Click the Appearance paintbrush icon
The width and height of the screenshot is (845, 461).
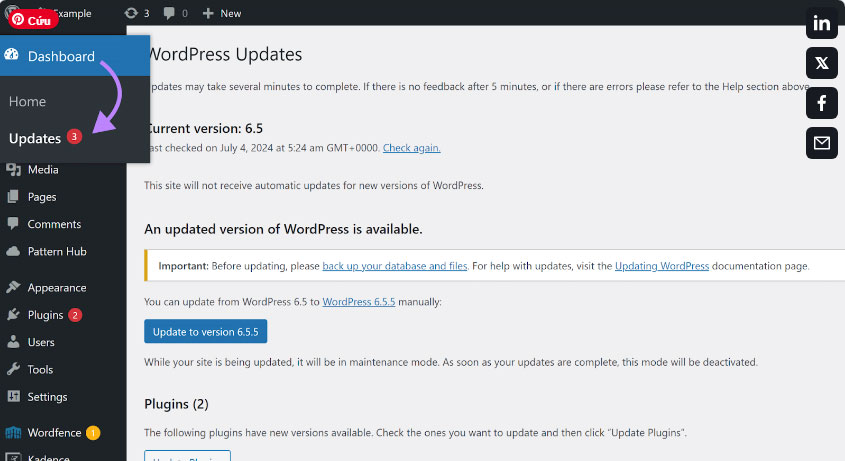coord(13,287)
